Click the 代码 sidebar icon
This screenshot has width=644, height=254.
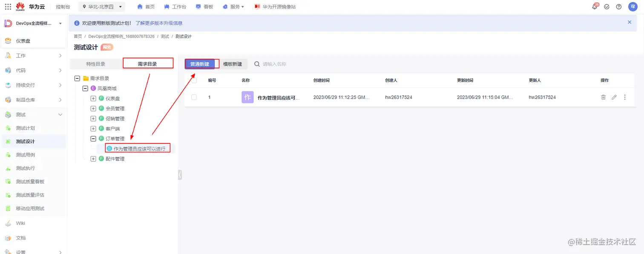8,70
